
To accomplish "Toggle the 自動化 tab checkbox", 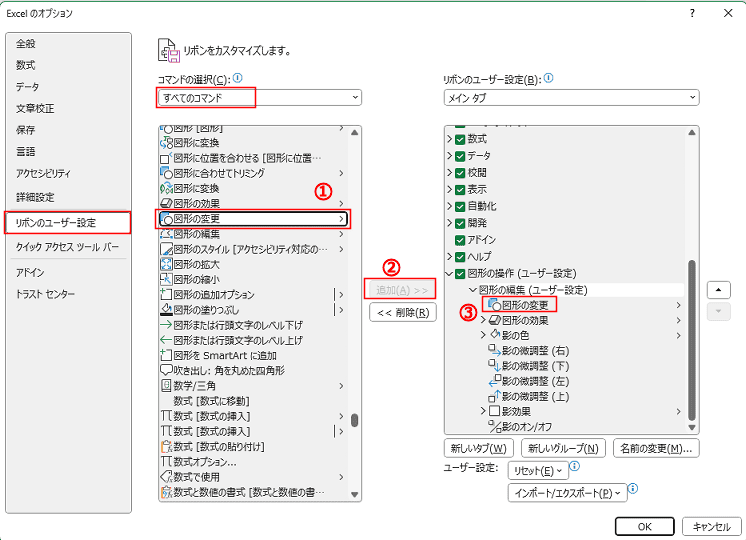I will click(460, 206).
